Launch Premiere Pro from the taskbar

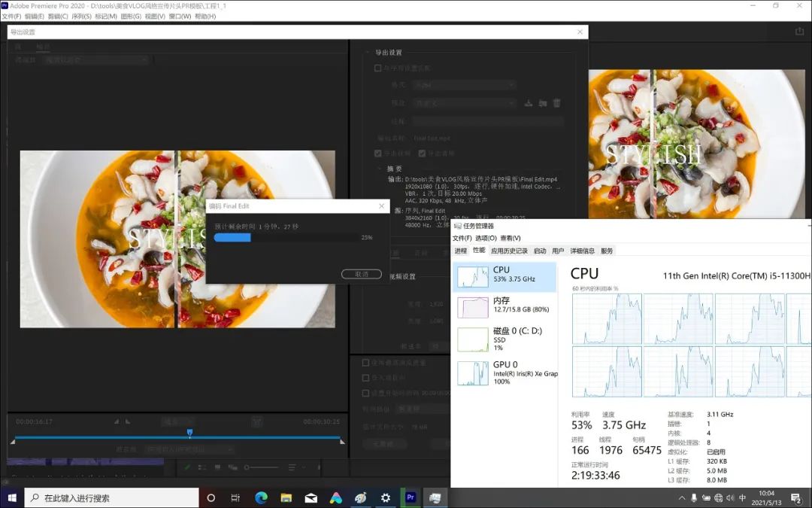tap(411, 497)
